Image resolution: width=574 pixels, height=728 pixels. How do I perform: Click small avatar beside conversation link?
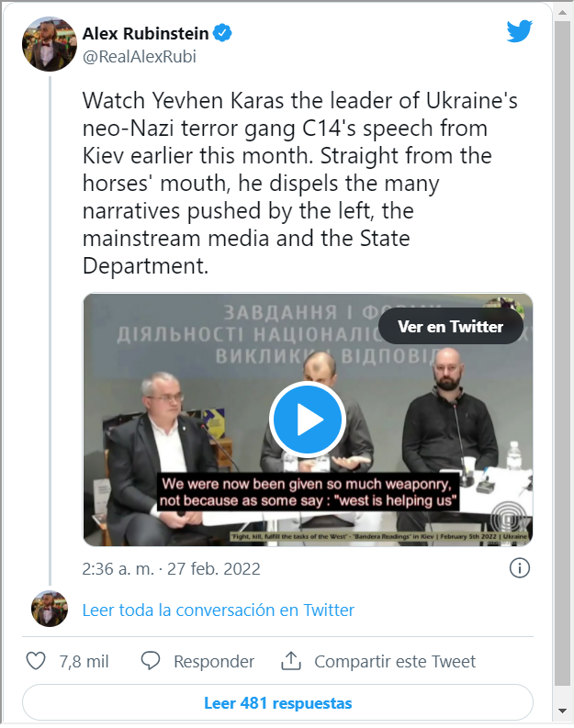pyautogui.click(x=49, y=610)
